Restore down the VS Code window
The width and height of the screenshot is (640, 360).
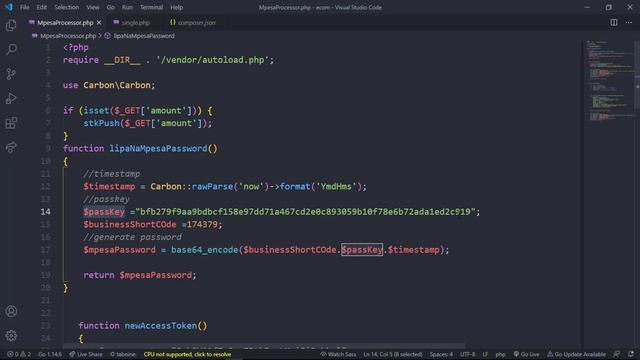609,7
